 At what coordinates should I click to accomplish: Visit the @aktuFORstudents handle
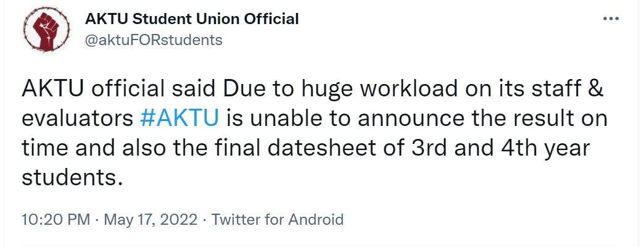tap(153, 40)
